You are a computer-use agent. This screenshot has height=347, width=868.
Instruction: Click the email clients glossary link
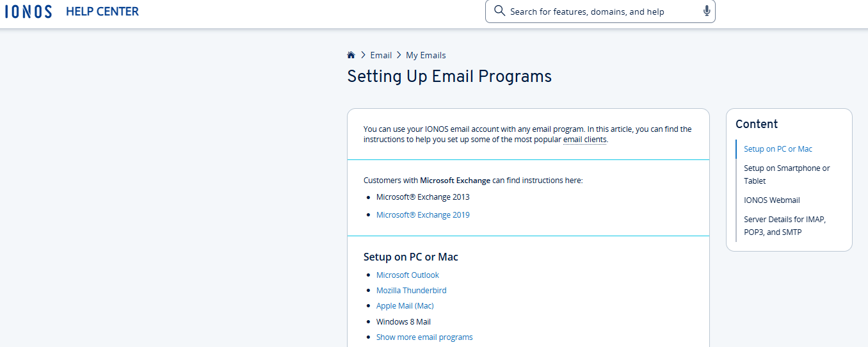[x=585, y=139]
